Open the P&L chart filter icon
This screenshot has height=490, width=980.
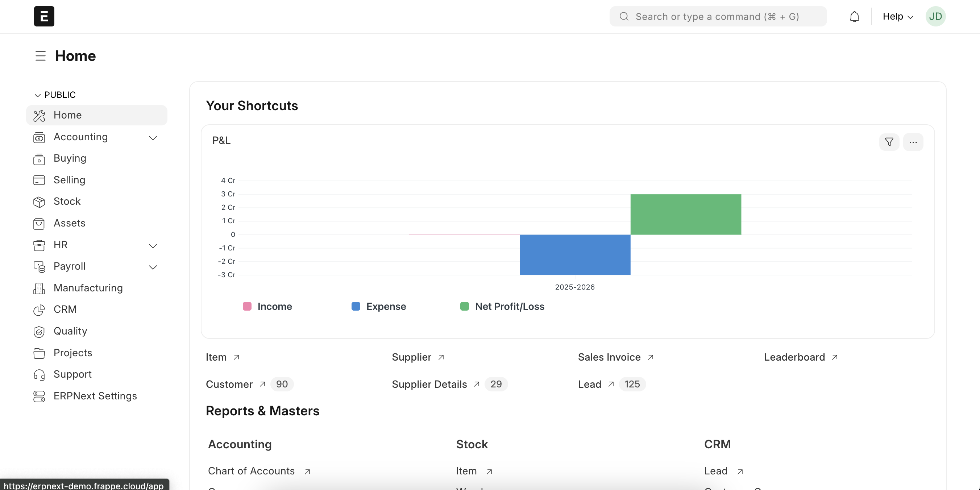889,142
